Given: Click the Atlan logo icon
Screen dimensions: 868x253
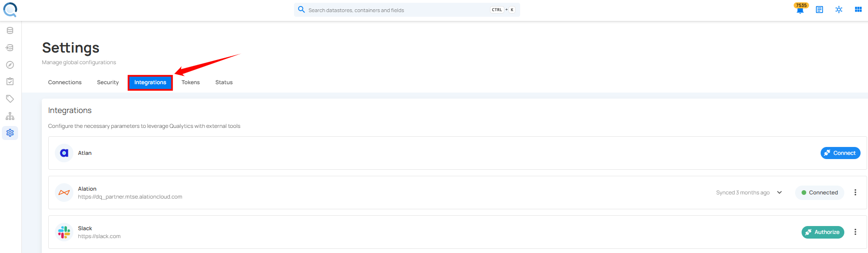Looking at the screenshot, I should 64,153.
